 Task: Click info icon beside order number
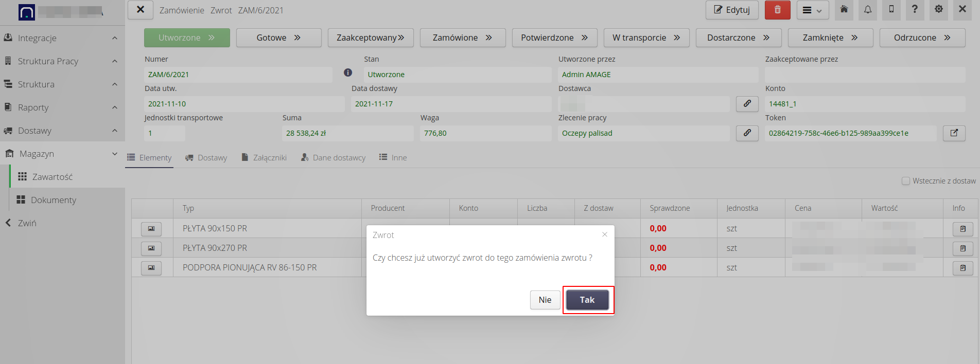point(348,73)
